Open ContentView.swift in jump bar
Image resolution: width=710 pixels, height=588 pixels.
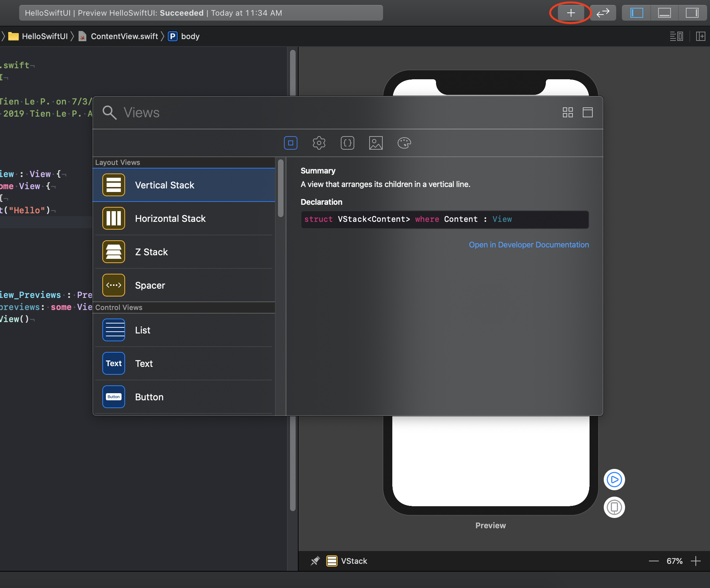click(x=118, y=36)
